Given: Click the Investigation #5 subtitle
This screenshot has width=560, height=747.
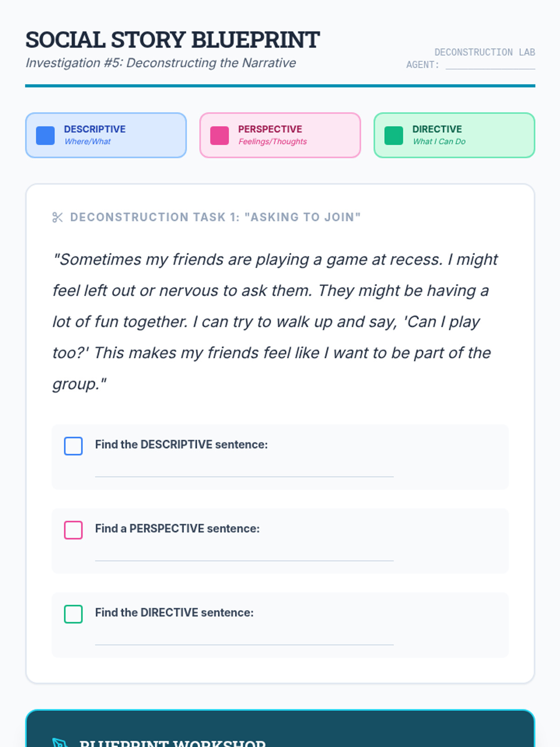Looking at the screenshot, I should tap(161, 63).
